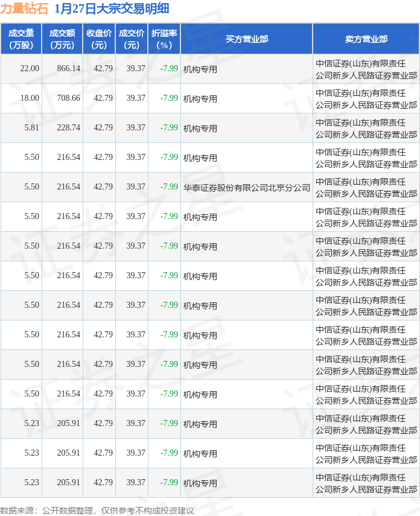This screenshot has width=420, height=516.
Task: Click the seller cell in the 5.81 row
Action: point(366,129)
